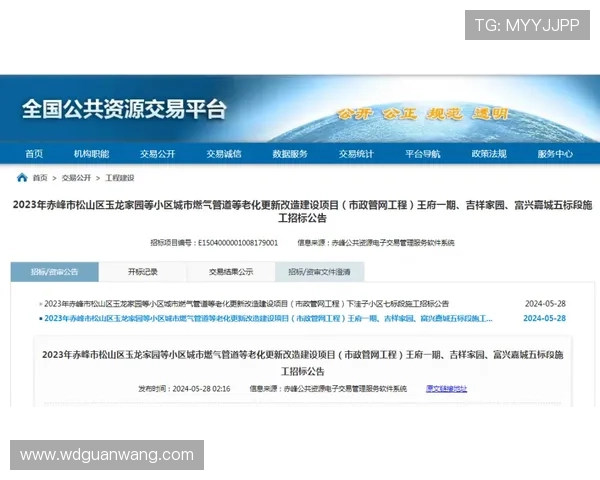Viewport: 600px width, 480px height.
Task: Click the 全国公共资源交易平台 site logo title
Action: (x=124, y=109)
